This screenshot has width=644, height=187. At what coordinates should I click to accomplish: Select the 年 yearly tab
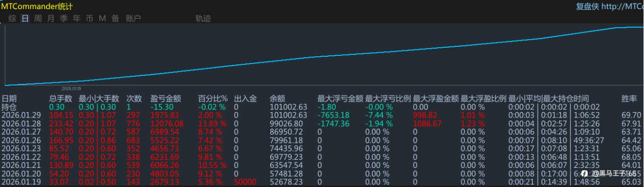(x=76, y=19)
